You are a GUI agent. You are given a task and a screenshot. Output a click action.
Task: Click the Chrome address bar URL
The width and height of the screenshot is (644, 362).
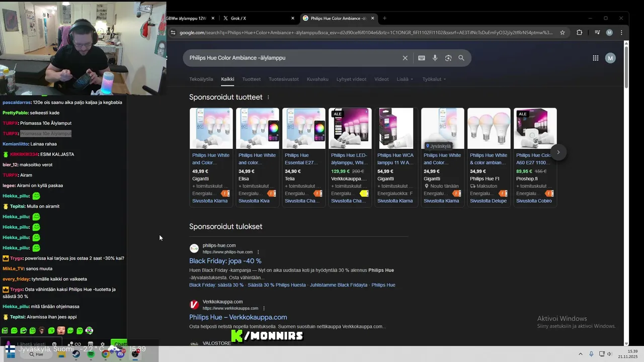(x=366, y=33)
